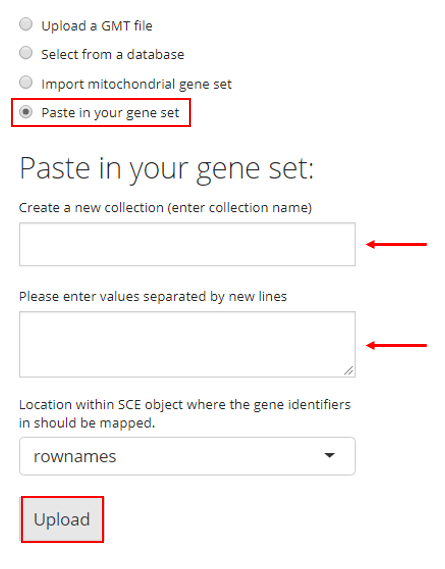Click the red arrow beside gene values area

pyautogui.click(x=396, y=345)
